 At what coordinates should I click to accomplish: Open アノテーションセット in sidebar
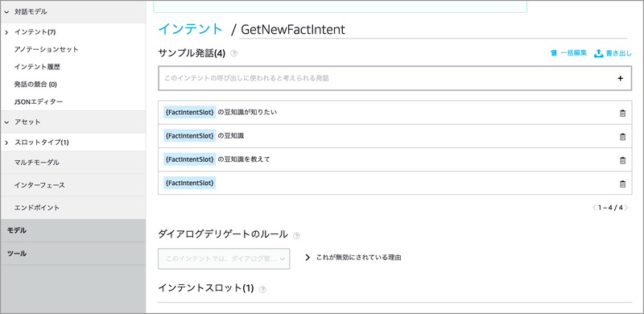tap(47, 49)
